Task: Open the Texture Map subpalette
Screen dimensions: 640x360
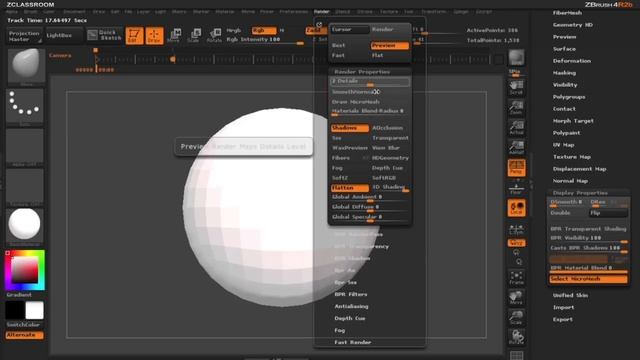Action: click(x=572, y=157)
